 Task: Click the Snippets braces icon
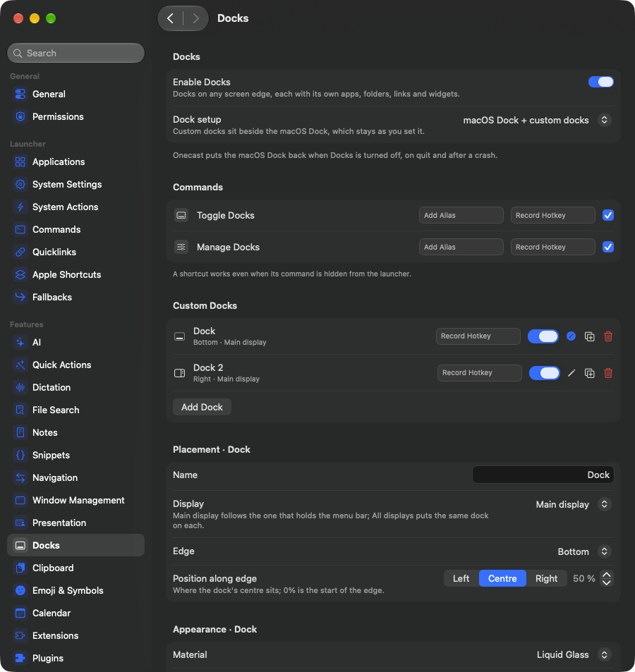pyautogui.click(x=20, y=455)
